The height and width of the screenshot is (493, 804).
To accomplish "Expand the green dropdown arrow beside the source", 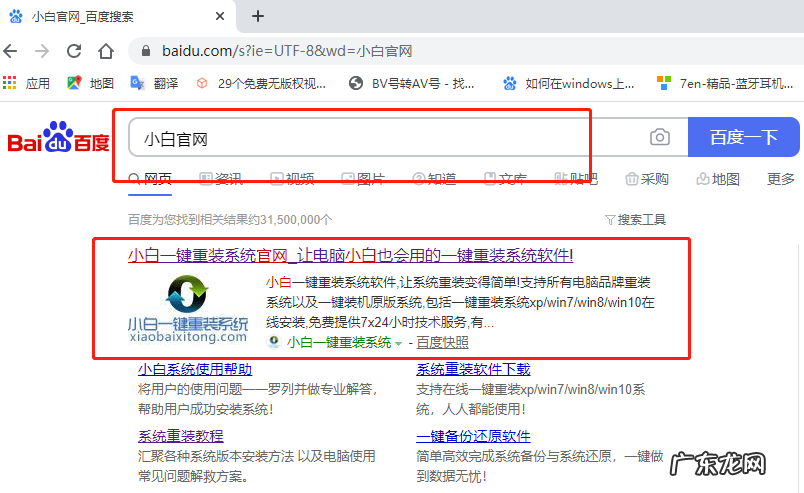I will [x=398, y=344].
